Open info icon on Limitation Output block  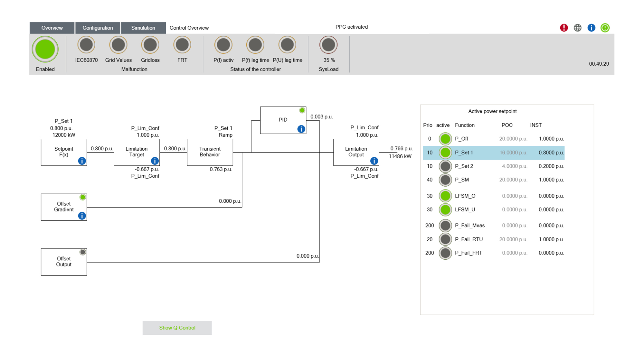(374, 161)
